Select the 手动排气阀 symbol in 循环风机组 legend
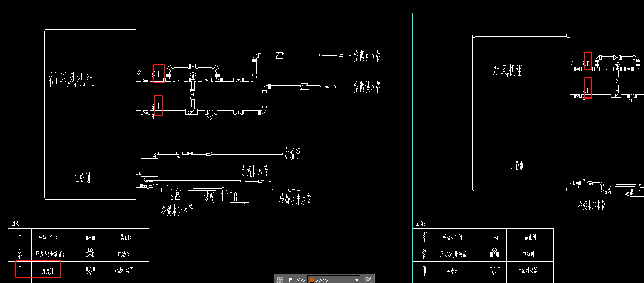644x283 pixels. click(20, 237)
